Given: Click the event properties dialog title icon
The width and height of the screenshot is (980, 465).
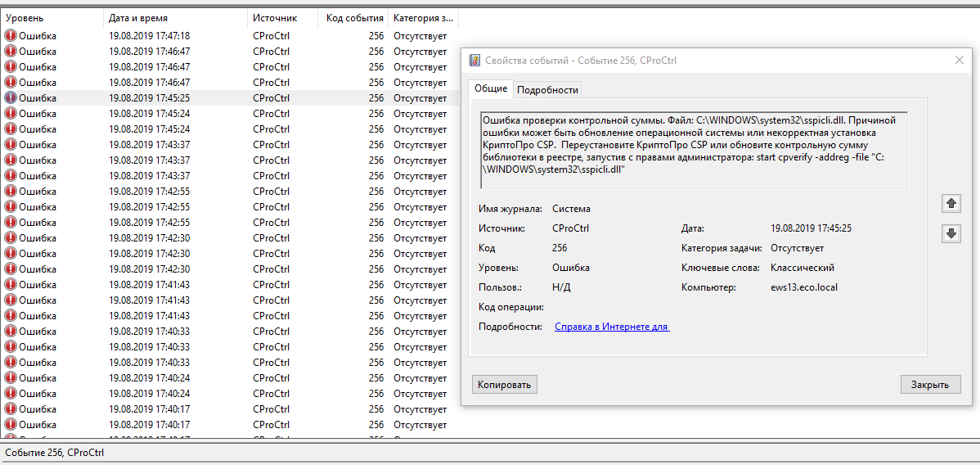Looking at the screenshot, I should [475, 60].
